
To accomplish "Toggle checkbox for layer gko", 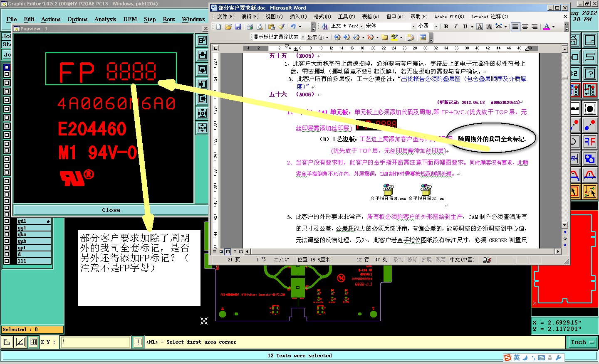I will 6,234.
